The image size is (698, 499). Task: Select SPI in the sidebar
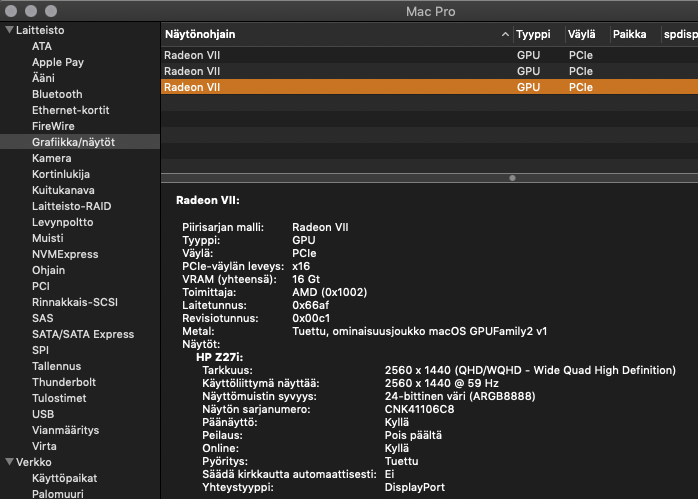pos(41,351)
